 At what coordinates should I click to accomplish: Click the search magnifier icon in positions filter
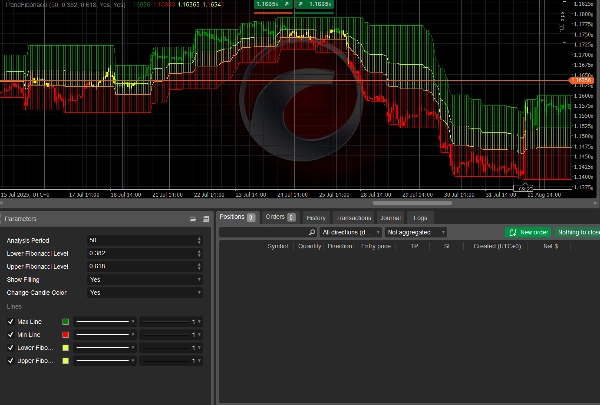(312, 232)
